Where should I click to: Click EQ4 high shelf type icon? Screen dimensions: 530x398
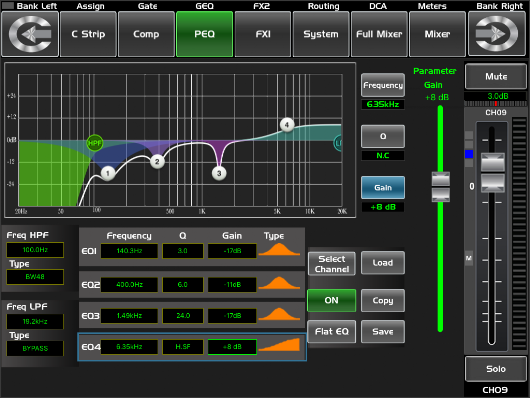tap(279, 346)
